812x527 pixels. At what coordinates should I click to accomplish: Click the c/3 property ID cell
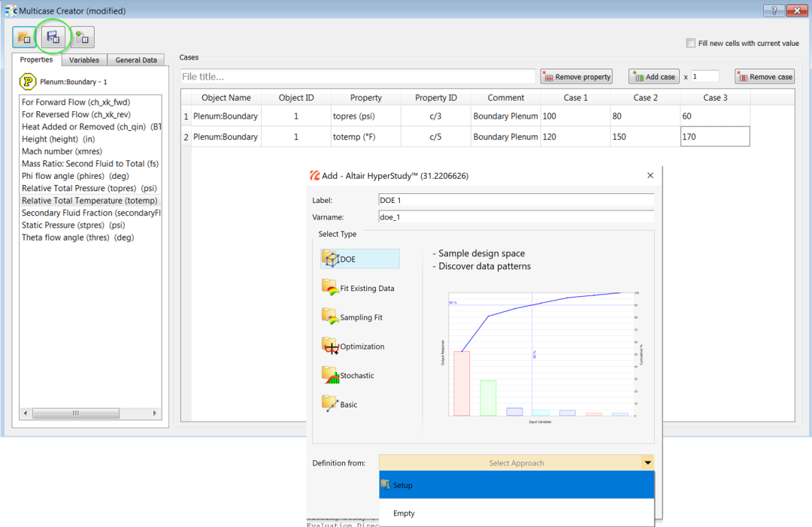[435, 116]
